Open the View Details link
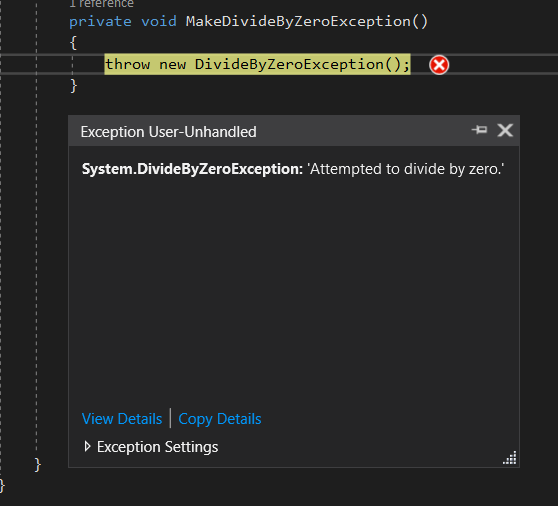This screenshot has height=506, width=558. pos(122,419)
